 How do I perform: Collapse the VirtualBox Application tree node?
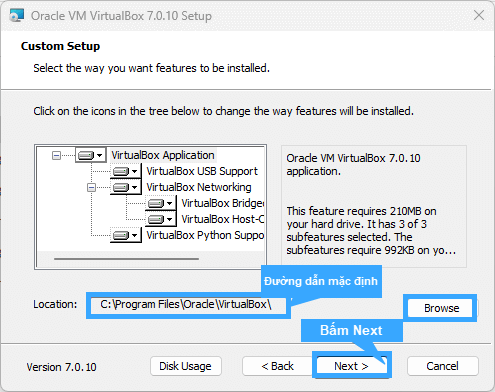(x=56, y=155)
